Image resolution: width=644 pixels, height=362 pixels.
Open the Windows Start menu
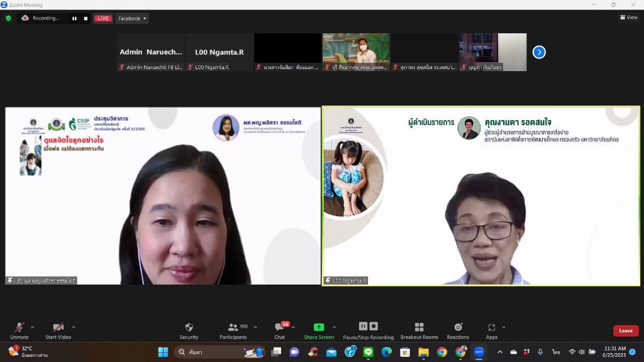pyautogui.click(x=163, y=352)
